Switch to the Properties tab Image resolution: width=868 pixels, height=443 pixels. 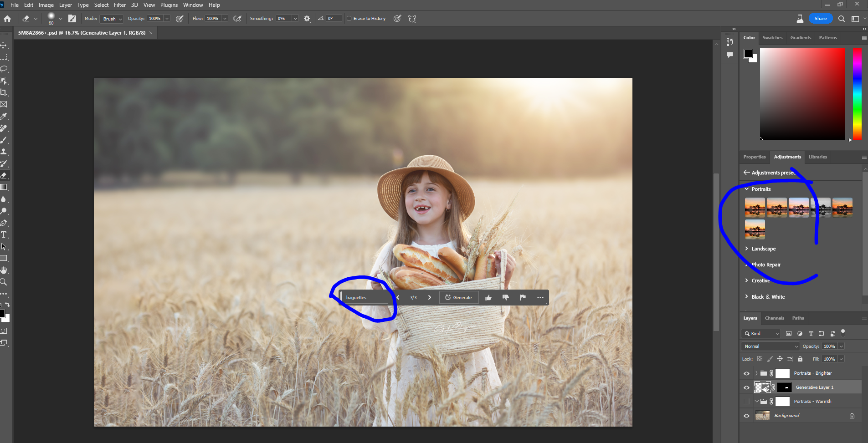pos(755,157)
